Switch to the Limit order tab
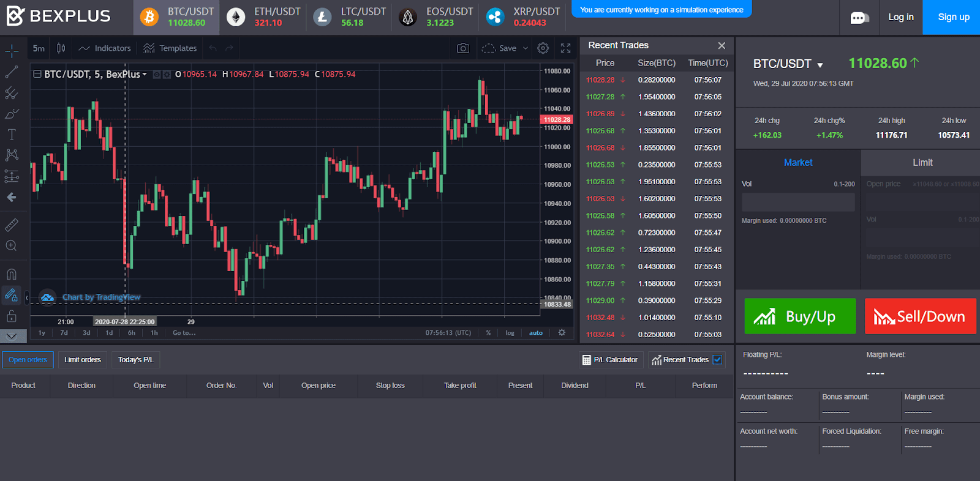Viewport: 980px width, 481px height. point(922,163)
